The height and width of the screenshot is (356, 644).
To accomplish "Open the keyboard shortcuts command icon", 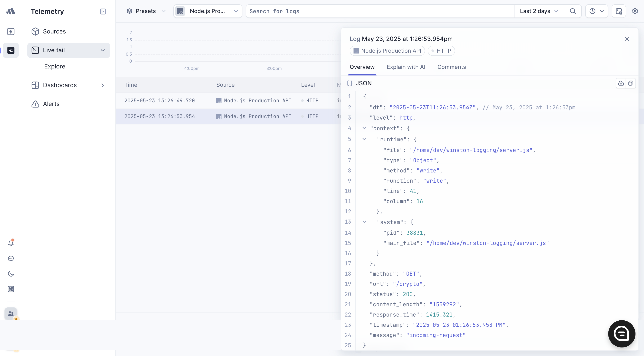I will [x=11, y=289].
